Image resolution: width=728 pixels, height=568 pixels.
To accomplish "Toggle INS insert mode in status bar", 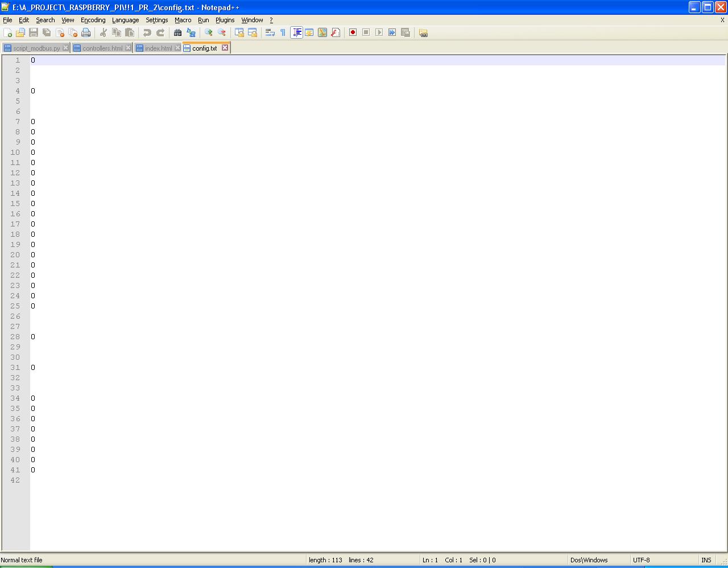I will (706, 560).
